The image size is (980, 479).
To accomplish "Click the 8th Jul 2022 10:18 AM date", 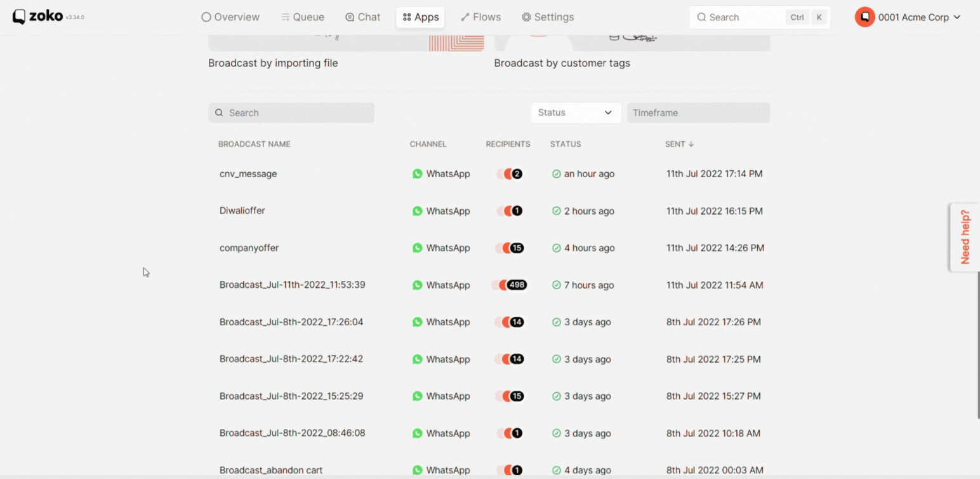I will click(713, 433).
